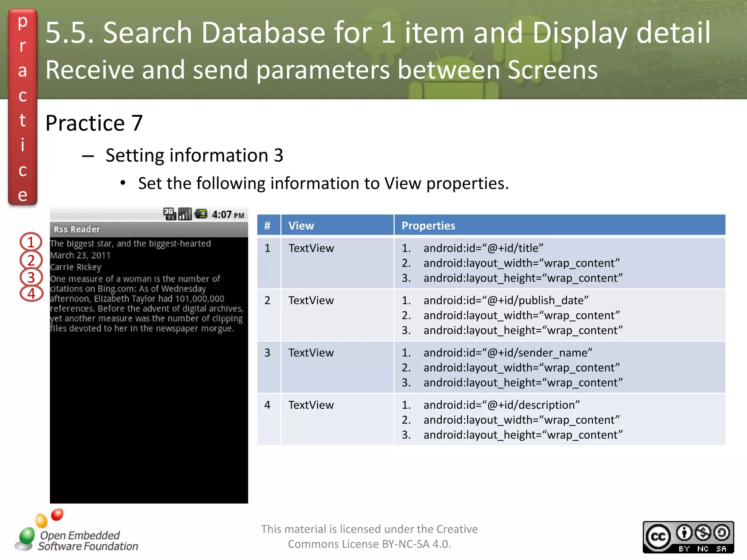Screen dimensions: 747x560
Task: Click the article description paragraph text
Action: click(147, 303)
